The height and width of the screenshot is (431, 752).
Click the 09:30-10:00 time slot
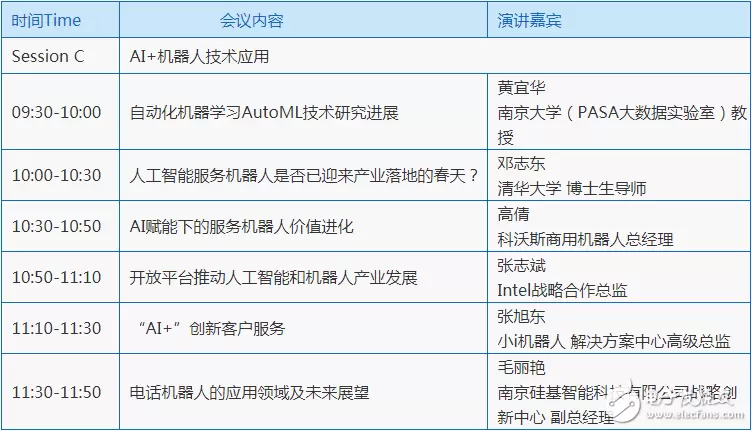tap(56, 112)
